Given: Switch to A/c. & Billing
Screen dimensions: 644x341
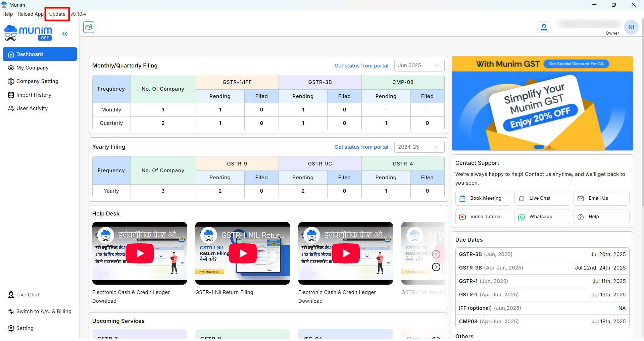Looking at the screenshot, I should 40,311.
